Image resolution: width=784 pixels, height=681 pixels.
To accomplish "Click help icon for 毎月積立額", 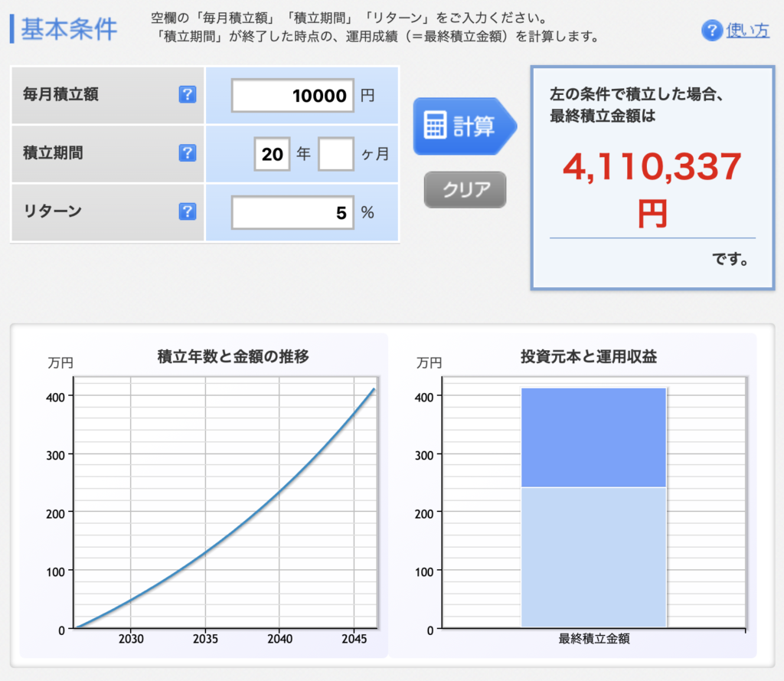I will pyautogui.click(x=188, y=94).
